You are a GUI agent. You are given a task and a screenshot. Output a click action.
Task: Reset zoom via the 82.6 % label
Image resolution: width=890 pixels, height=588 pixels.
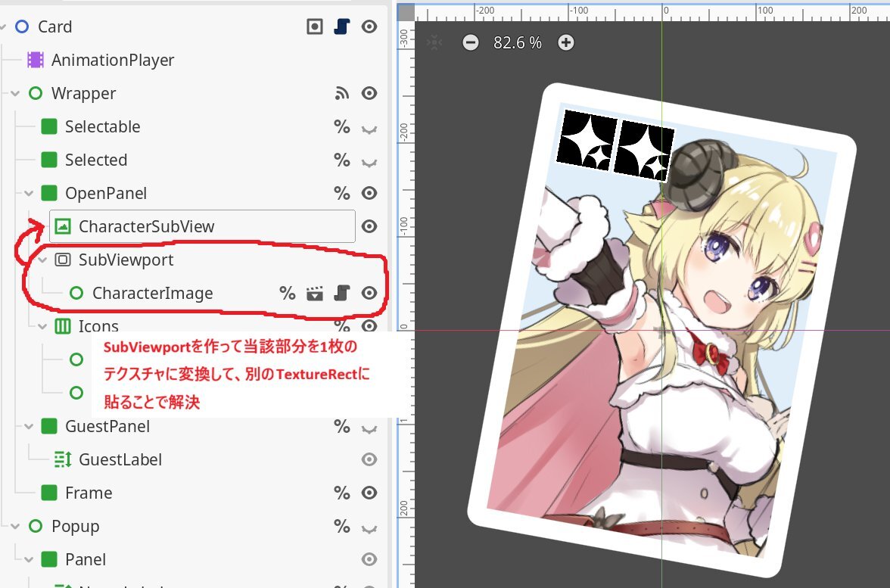[x=518, y=42]
